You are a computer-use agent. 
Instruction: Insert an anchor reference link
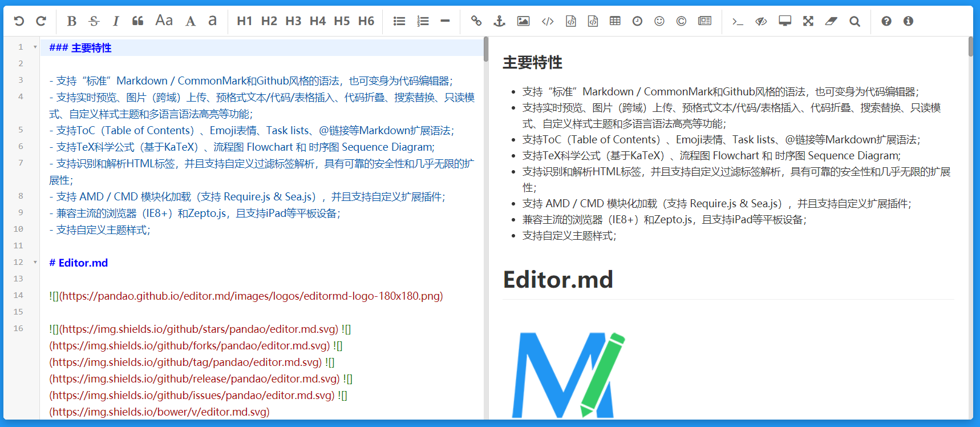click(499, 21)
